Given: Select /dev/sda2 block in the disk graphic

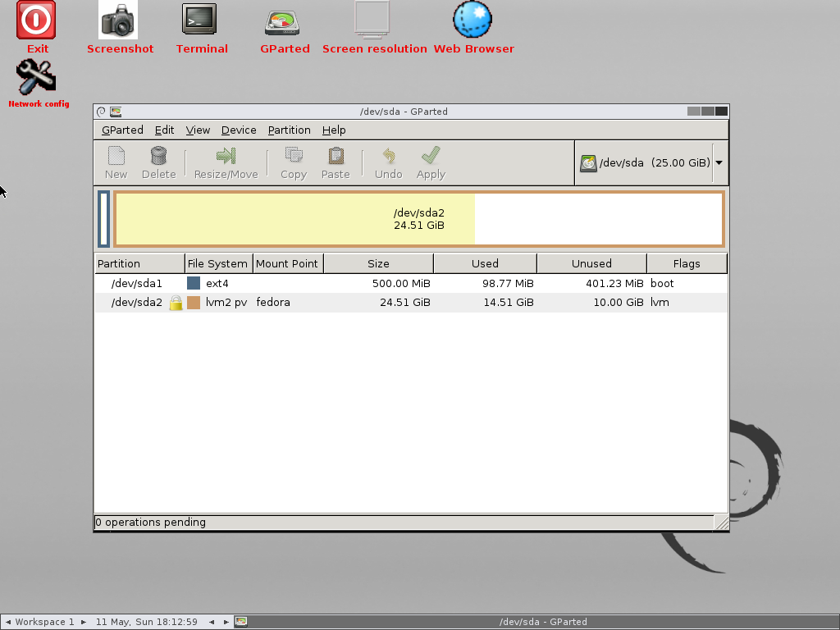Looking at the screenshot, I should (419, 219).
